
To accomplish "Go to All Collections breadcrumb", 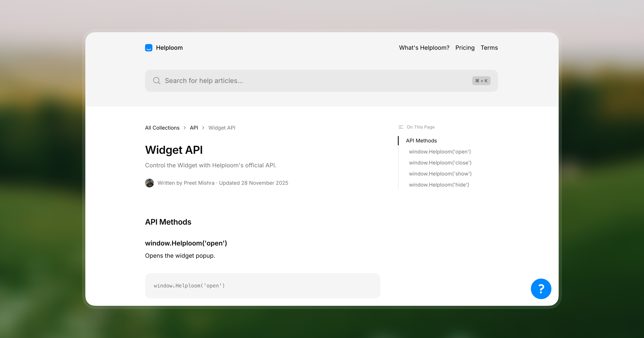I will click(162, 128).
